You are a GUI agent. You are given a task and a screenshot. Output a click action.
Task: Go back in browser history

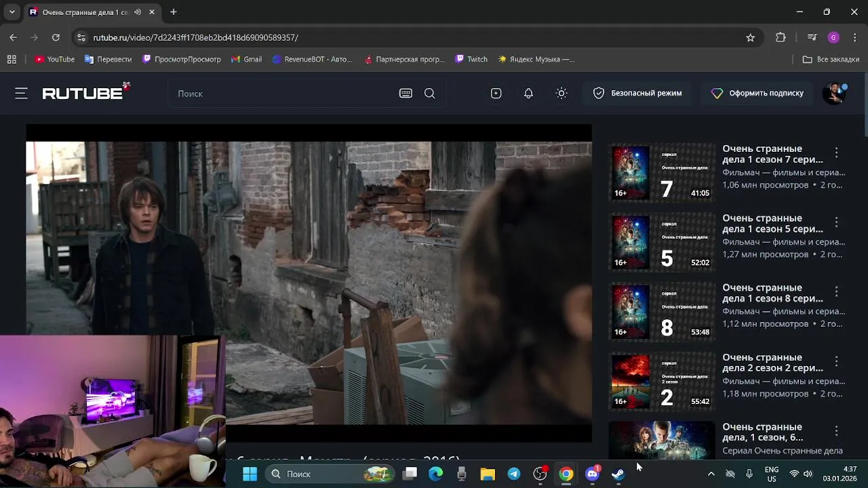point(13,37)
